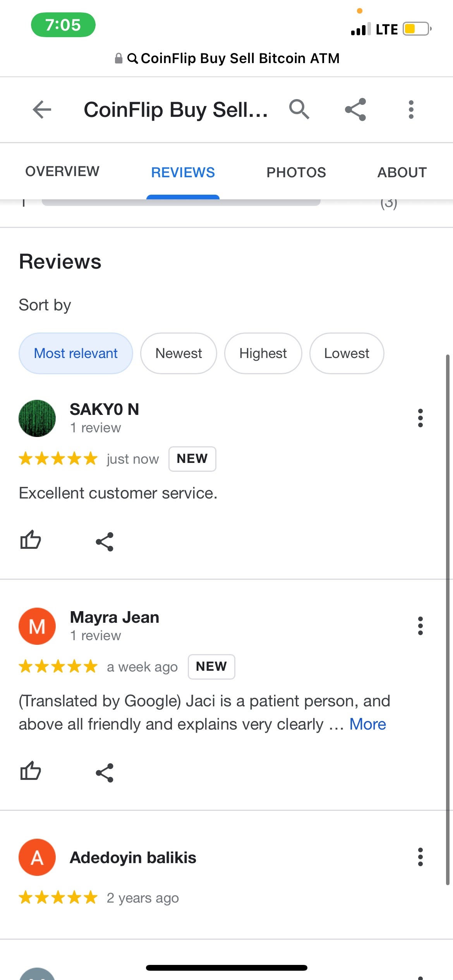Select the Newest sort option
This screenshot has width=453, height=980.
[x=178, y=353]
